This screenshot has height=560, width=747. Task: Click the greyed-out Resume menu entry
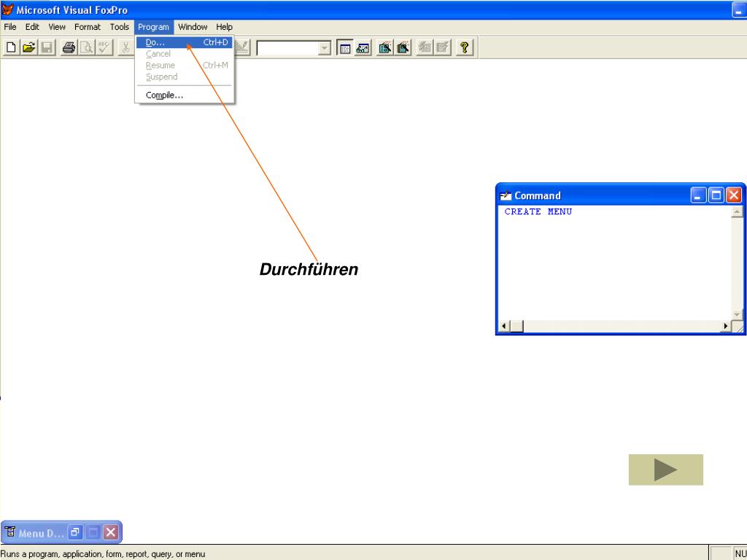[x=185, y=65]
